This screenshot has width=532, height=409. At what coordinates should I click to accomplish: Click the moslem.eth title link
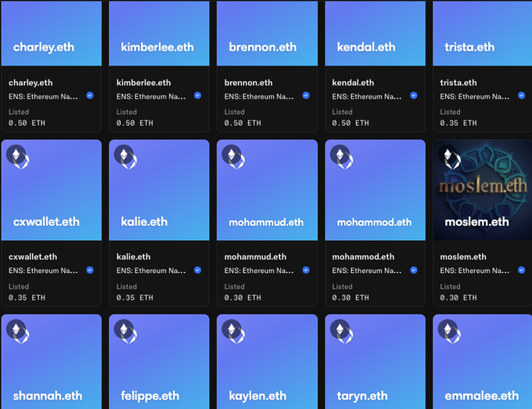(x=463, y=257)
